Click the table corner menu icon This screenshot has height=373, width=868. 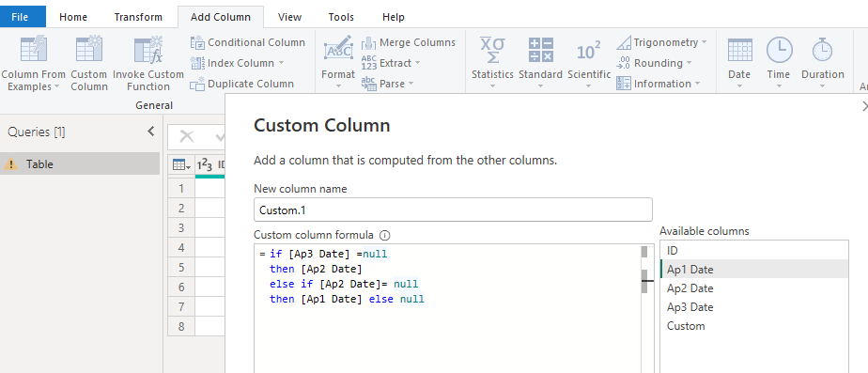(181, 164)
